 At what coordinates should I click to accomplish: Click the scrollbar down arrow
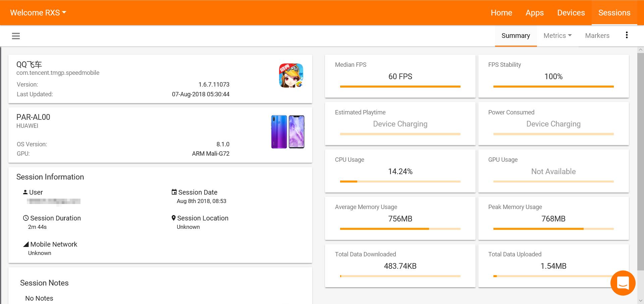(641, 301)
